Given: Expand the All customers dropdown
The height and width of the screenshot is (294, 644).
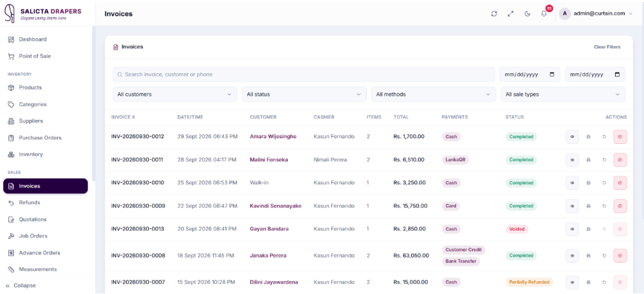Looking at the screenshot, I should (175, 94).
